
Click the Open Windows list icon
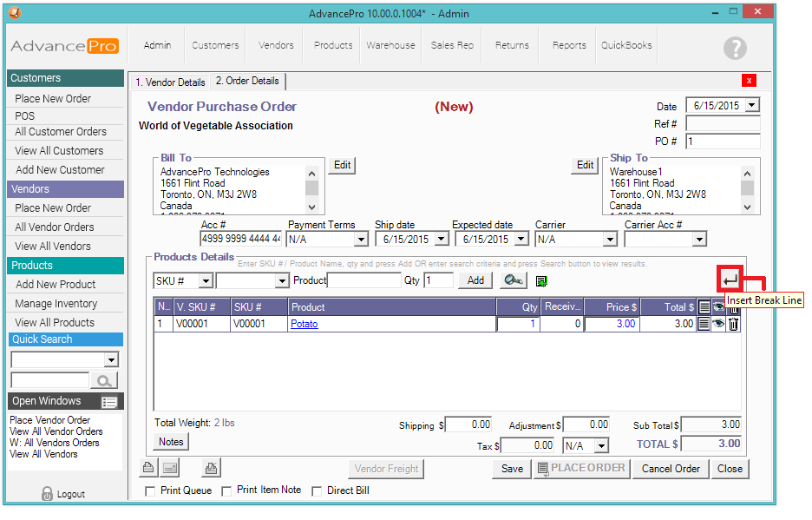[x=109, y=402]
